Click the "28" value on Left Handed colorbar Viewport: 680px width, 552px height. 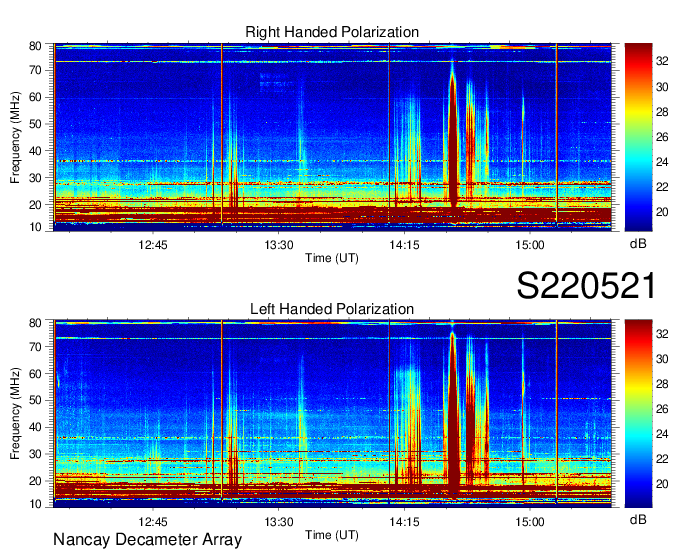(x=662, y=384)
